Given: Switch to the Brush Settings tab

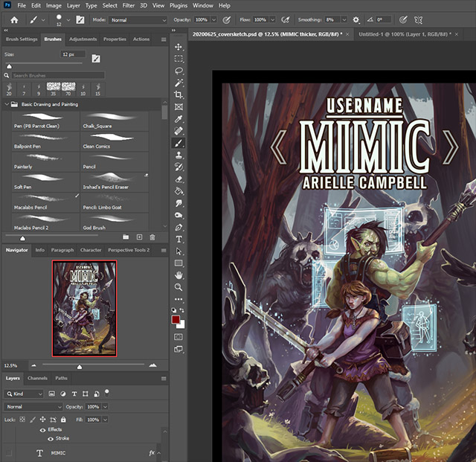Looking at the screenshot, I should (22, 39).
